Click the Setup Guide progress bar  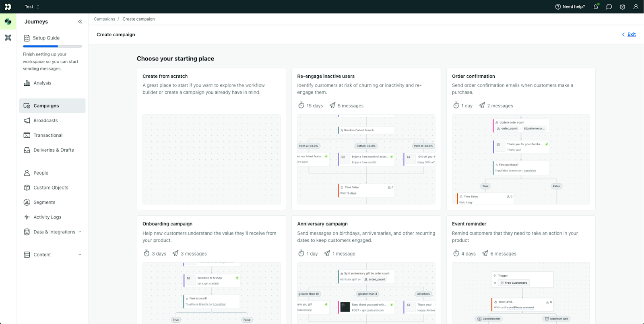(52, 46)
